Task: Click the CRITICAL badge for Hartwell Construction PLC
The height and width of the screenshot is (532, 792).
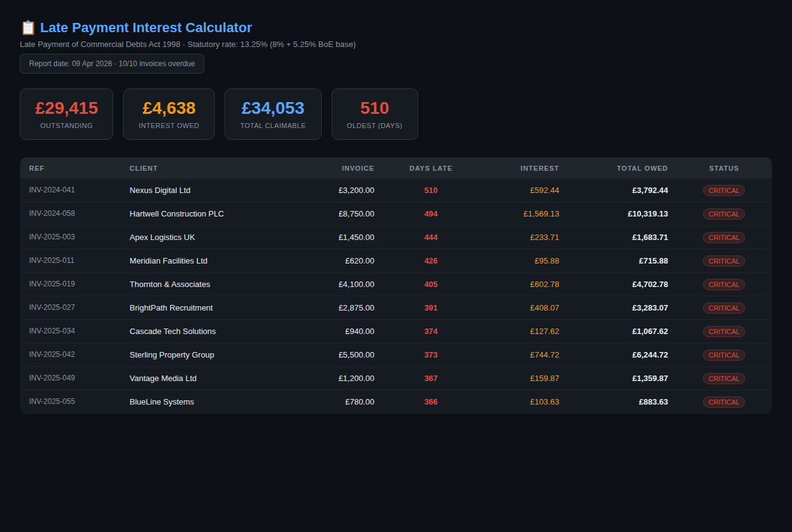Action: point(723,214)
